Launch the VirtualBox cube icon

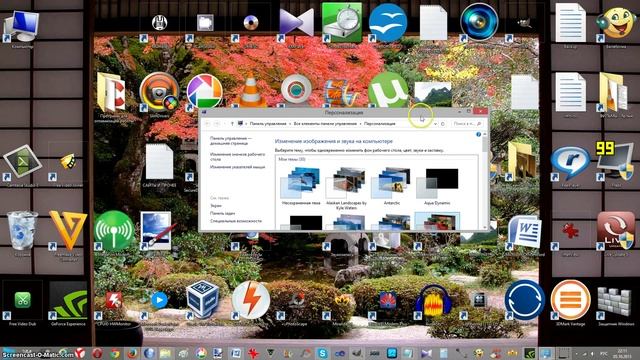(203, 300)
